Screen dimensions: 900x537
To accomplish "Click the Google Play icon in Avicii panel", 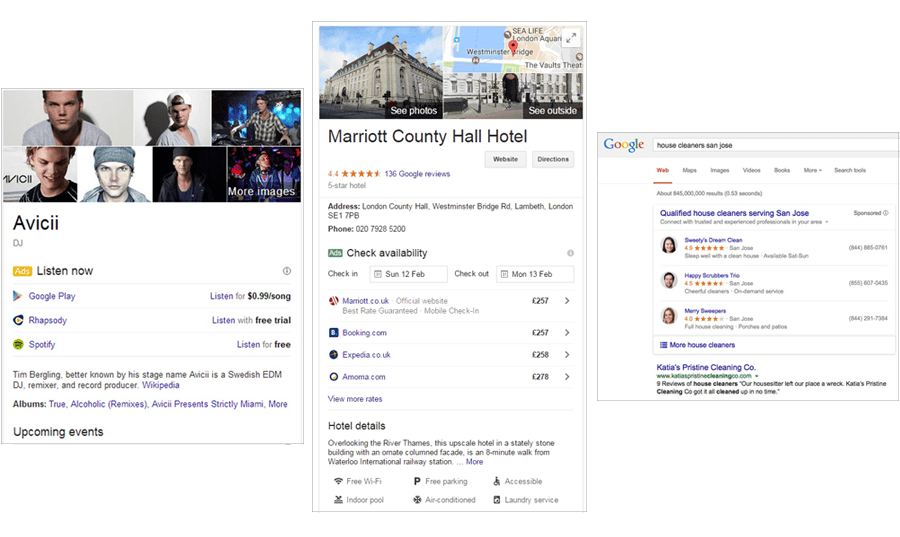I will coord(18,296).
